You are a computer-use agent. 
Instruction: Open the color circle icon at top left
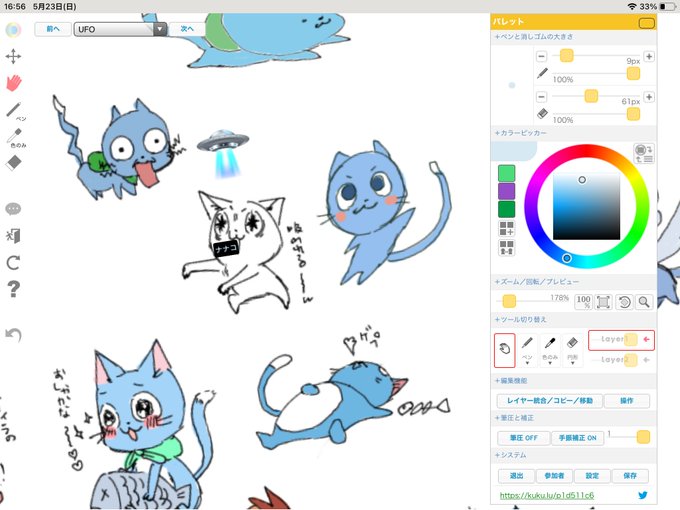coord(13,29)
